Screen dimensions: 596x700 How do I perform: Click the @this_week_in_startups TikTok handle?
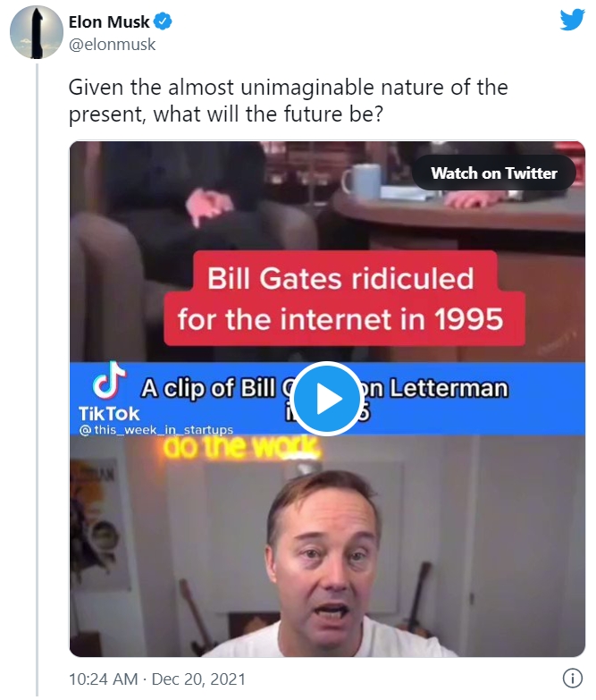point(155,429)
